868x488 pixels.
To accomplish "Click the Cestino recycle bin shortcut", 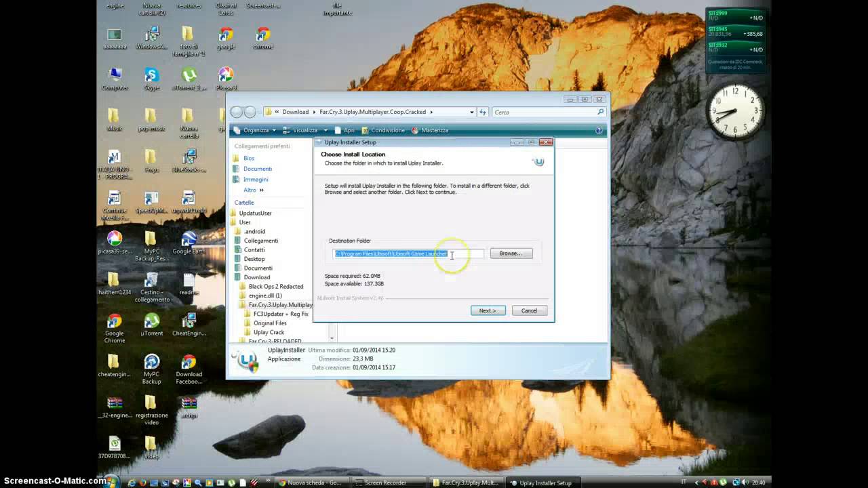I will [x=152, y=287].
